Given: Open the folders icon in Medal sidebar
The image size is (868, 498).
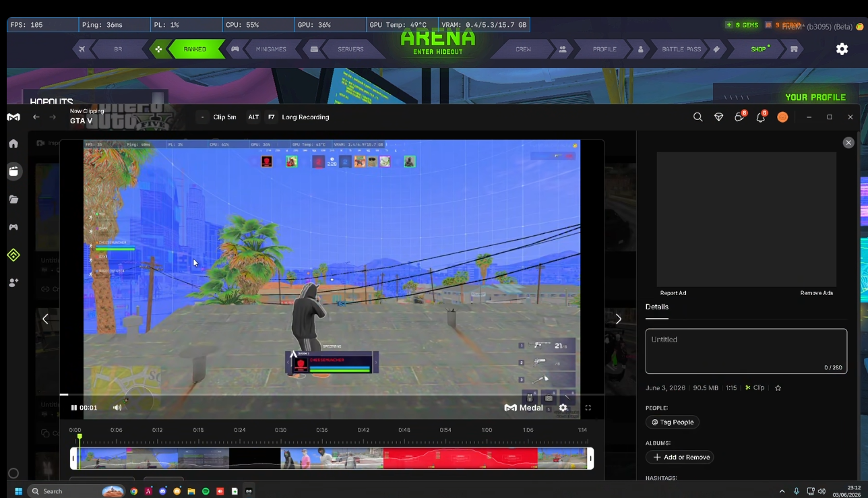Looking at the screenshot, I should [13, 199].
